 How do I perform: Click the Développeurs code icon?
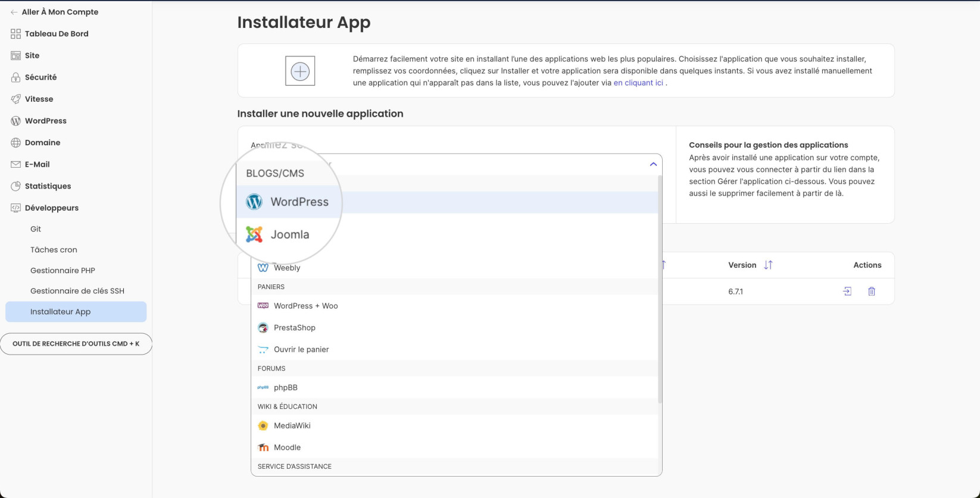pos(15,208)
